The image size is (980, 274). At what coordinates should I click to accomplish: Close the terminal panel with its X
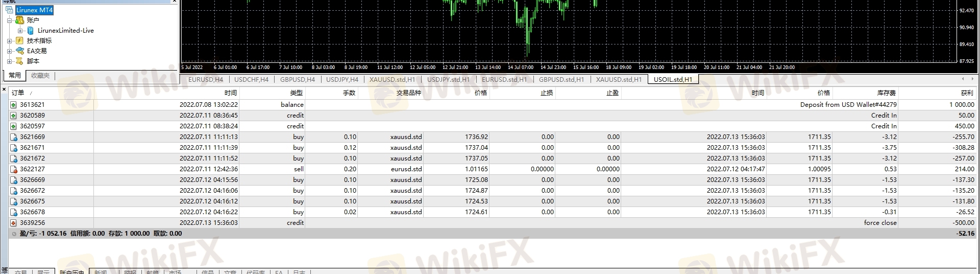click(4, 89)
